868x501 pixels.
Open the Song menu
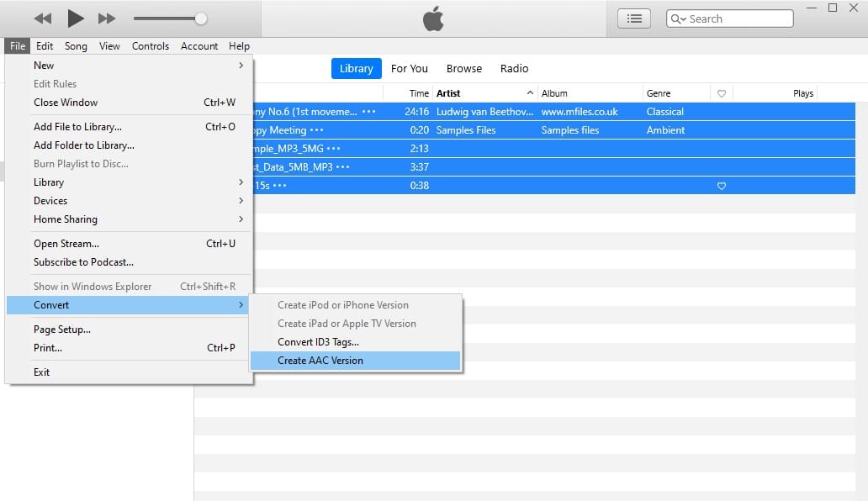tap(76, 46)
